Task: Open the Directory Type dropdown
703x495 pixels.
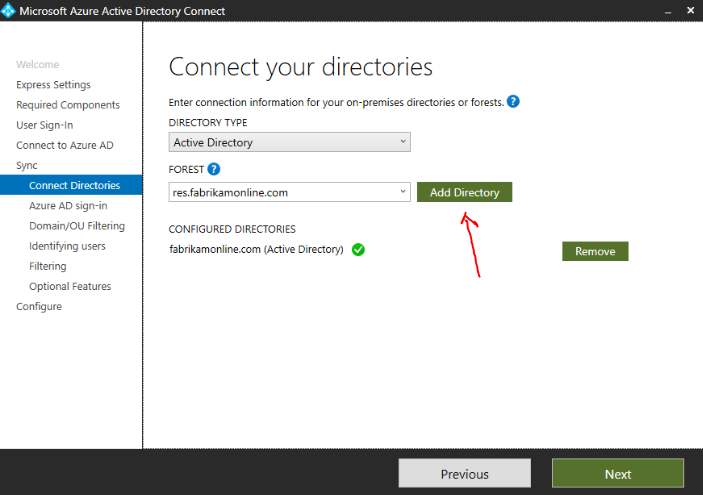Action: [x=290, y=142]
